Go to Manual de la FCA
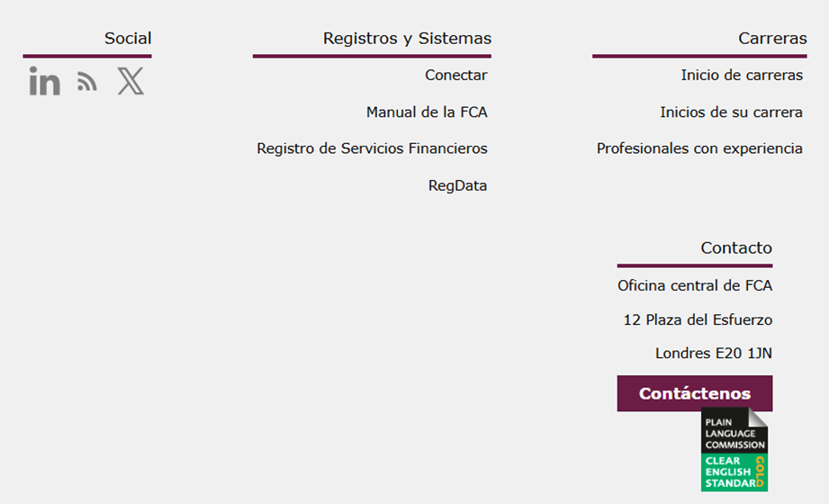The image size is (829, 504). pos(427,112)
